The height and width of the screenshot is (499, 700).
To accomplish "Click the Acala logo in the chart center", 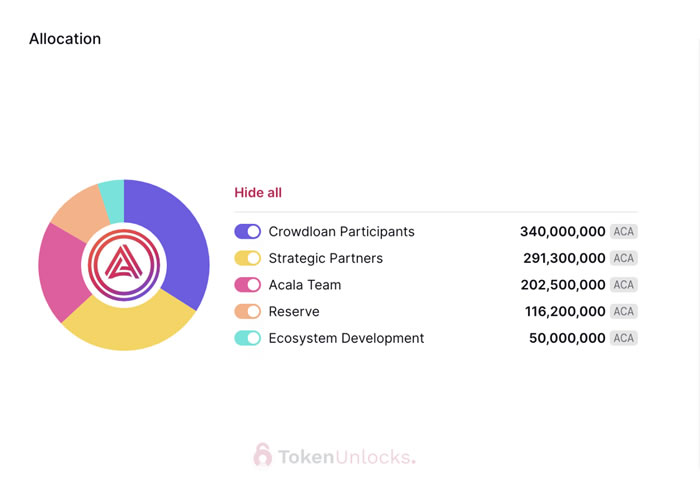I will point(124,265).
